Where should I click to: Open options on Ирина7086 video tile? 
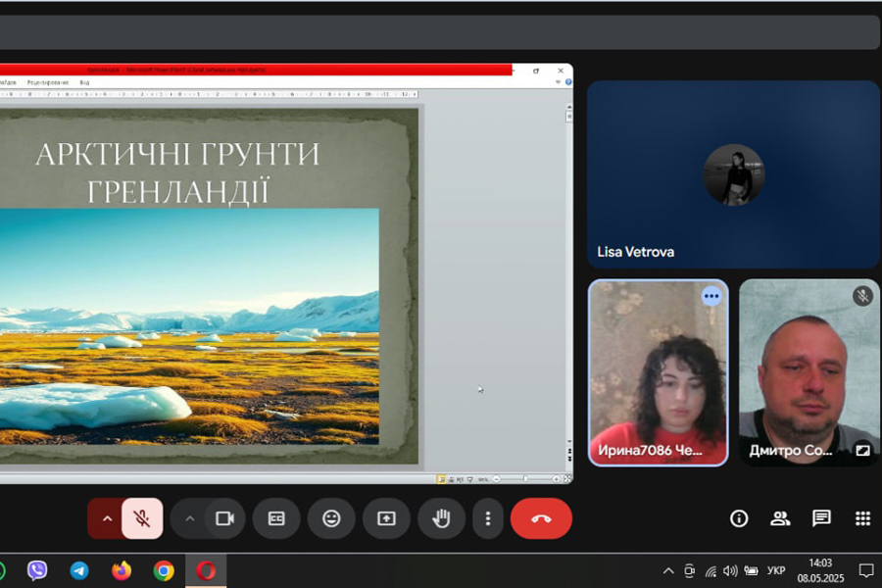pyautogui.click(x=711, y=296)
